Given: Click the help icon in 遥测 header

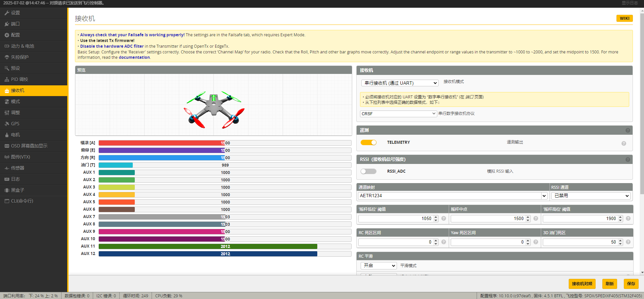Looking at the screenshot, I should point(628,130).
